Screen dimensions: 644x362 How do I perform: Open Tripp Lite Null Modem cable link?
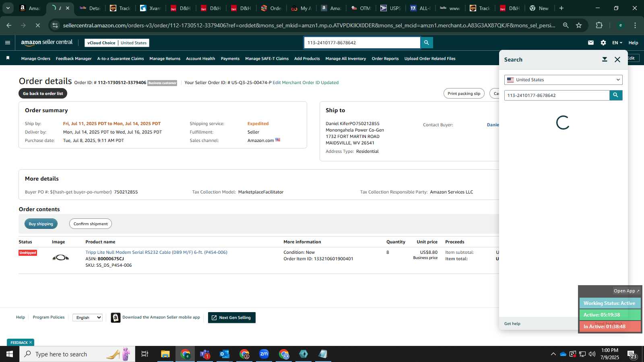(x=156, y=252)
